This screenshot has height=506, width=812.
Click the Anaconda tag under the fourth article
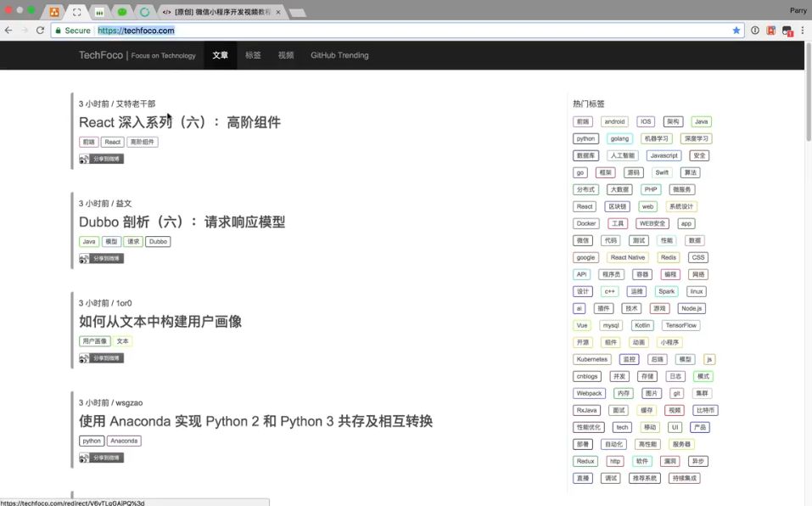(124, 441)
